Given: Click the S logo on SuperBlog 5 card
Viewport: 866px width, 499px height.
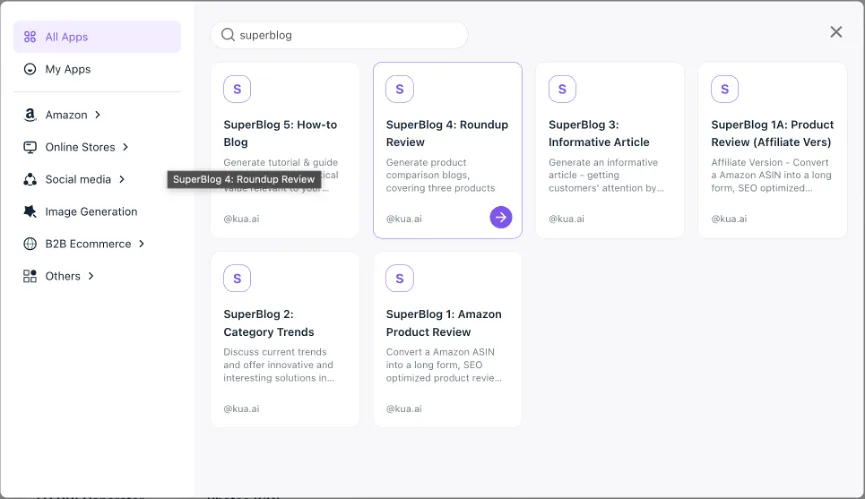Looking at the screenshot, I should [237, 89].
